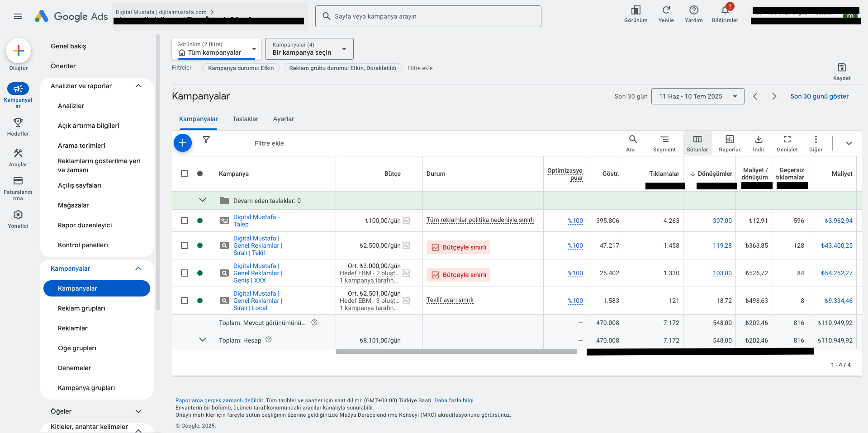
Task: Open Araçlar tools icon
Action: (18, 153)
